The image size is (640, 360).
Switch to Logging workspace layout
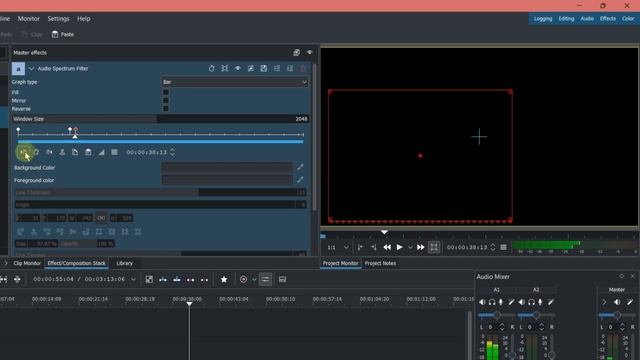point(543,19)
